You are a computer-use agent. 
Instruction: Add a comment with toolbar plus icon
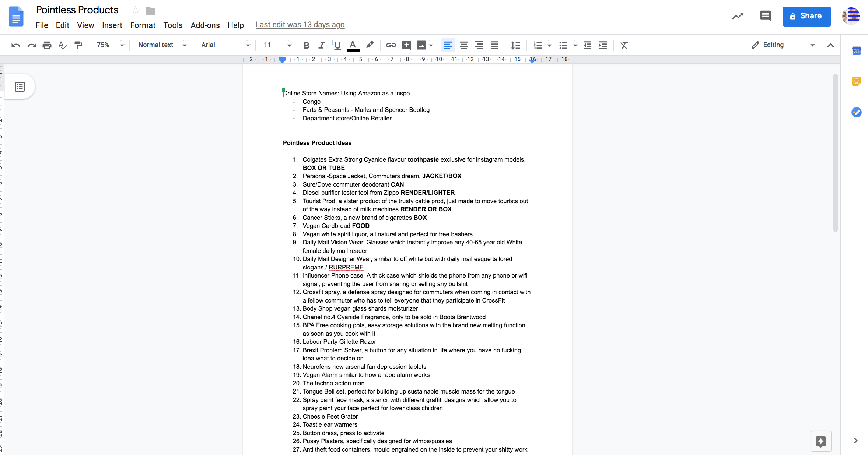pos(406,45)
